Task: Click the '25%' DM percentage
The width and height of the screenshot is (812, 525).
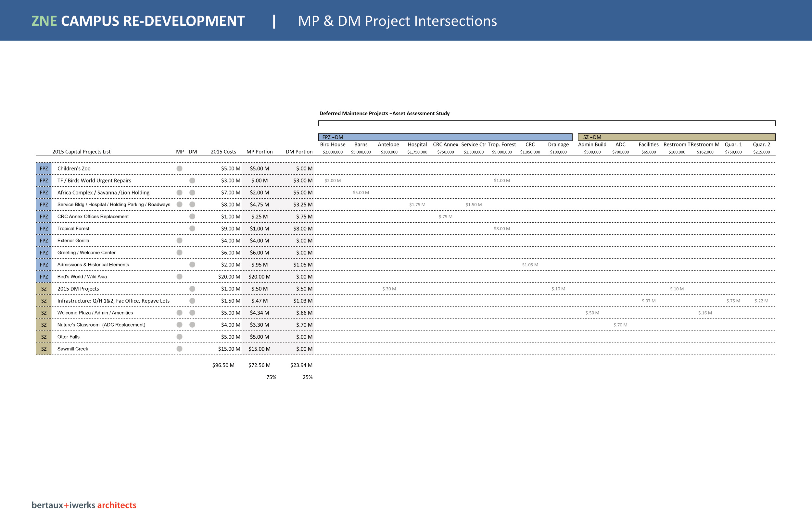Action: pyautogui.click(x=308, y=377)
